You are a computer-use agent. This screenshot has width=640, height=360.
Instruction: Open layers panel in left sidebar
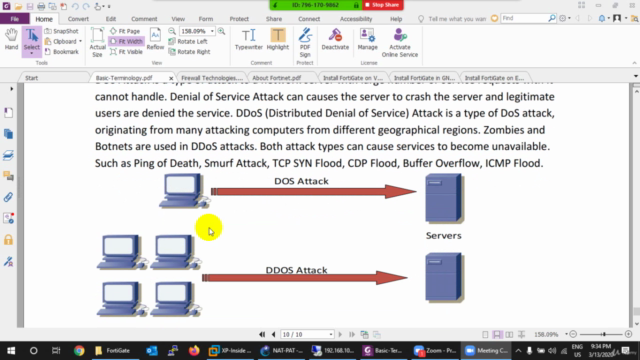click(x=8, y=155)
